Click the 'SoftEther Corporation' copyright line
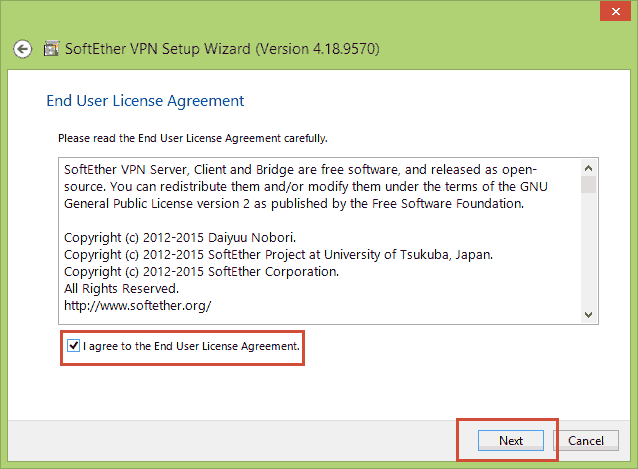 [201, 271]
